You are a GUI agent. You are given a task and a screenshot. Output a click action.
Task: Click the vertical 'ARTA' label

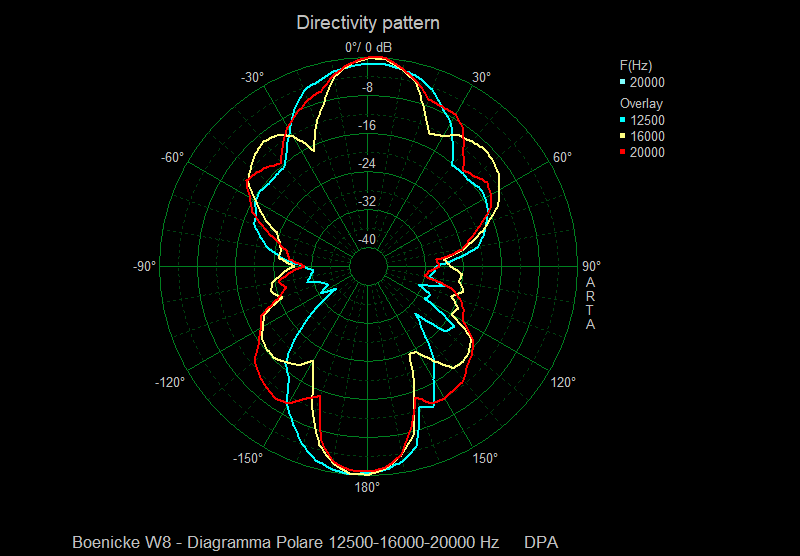pyautogui.click(x=590, y=303)
